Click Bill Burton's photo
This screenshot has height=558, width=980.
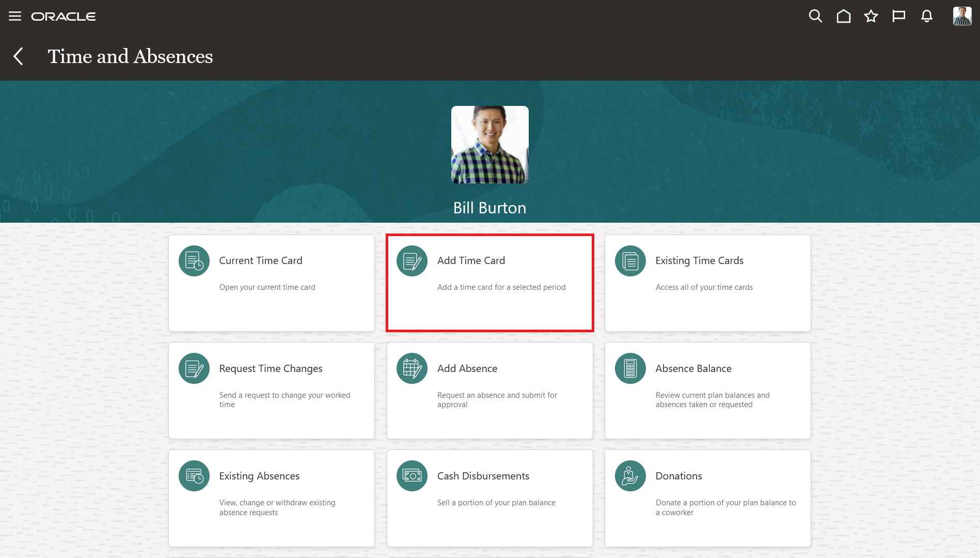(x=489, y=145)
